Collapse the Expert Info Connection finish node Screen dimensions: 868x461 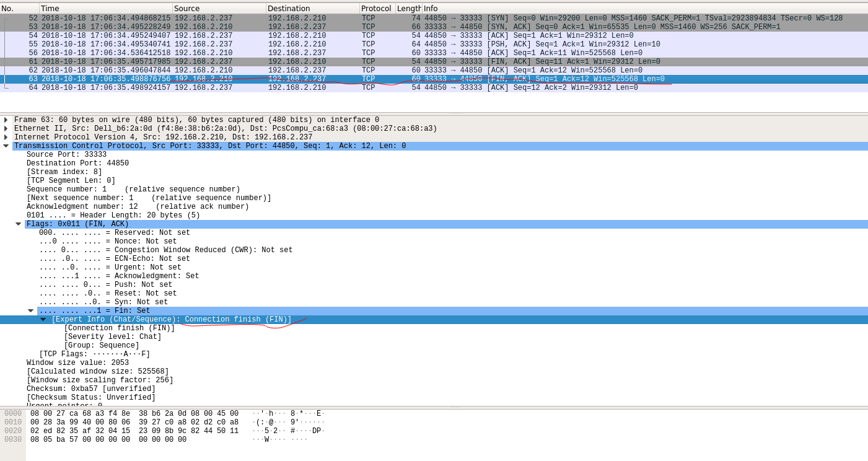[x=43, y=320]
